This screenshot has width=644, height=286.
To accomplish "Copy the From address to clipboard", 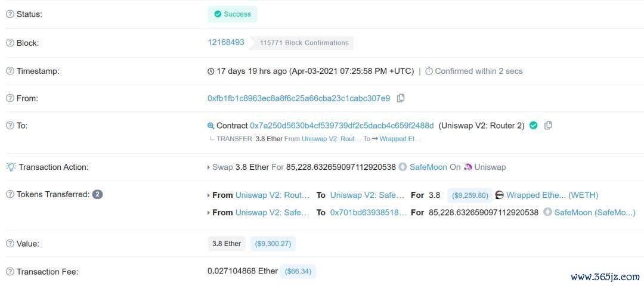I will point(401,98).
